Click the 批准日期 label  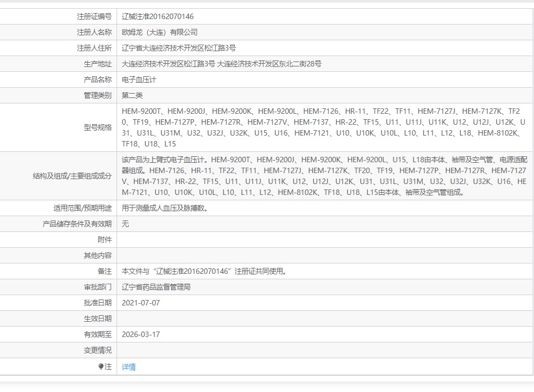tap(98, 303)
